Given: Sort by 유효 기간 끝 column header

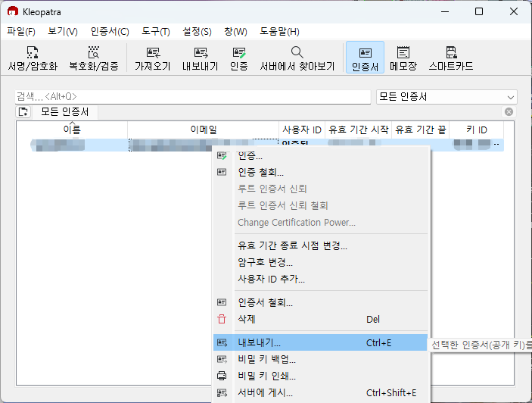Looking at the screenshot, I should point(420,130).
